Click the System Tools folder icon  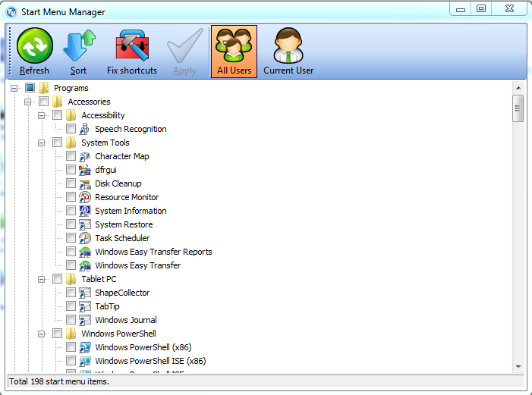pyautogui.click(x=71, y=143)
